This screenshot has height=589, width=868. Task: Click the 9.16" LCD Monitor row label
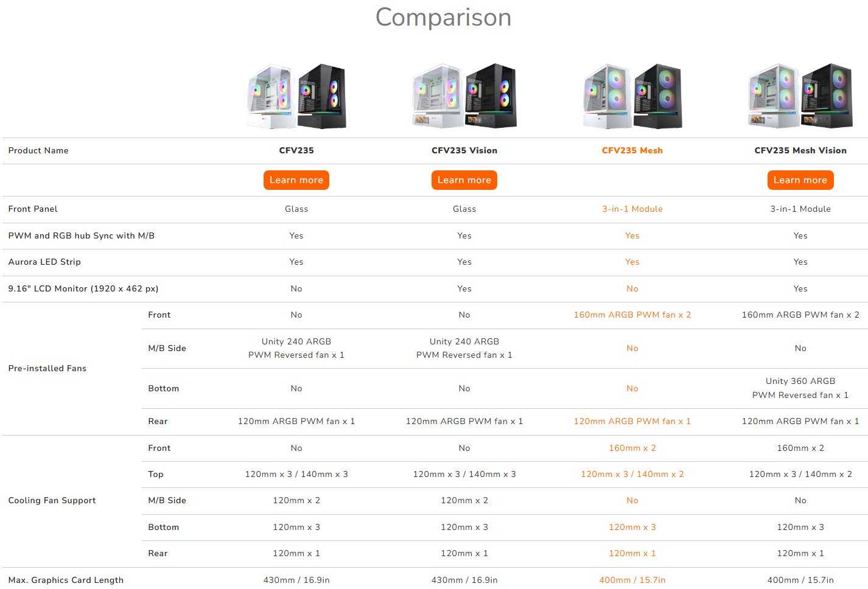(x=83, y=288)
